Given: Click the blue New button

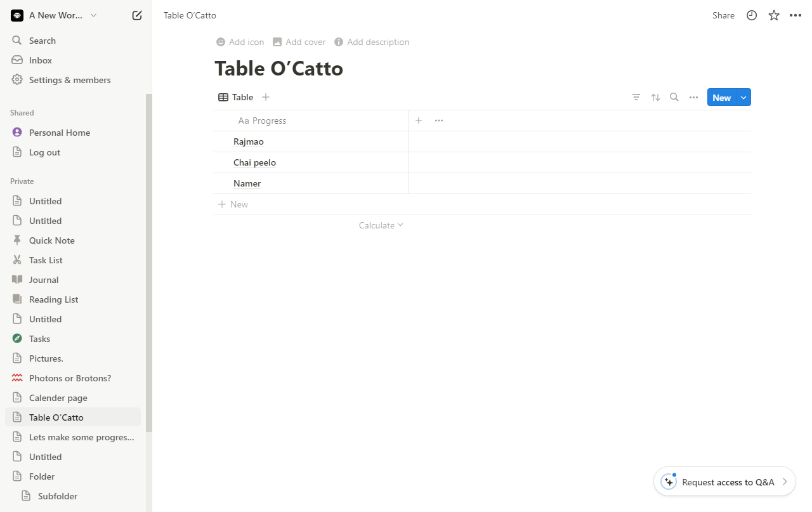Looking at the screenshot, I should (x=722, y=97).
